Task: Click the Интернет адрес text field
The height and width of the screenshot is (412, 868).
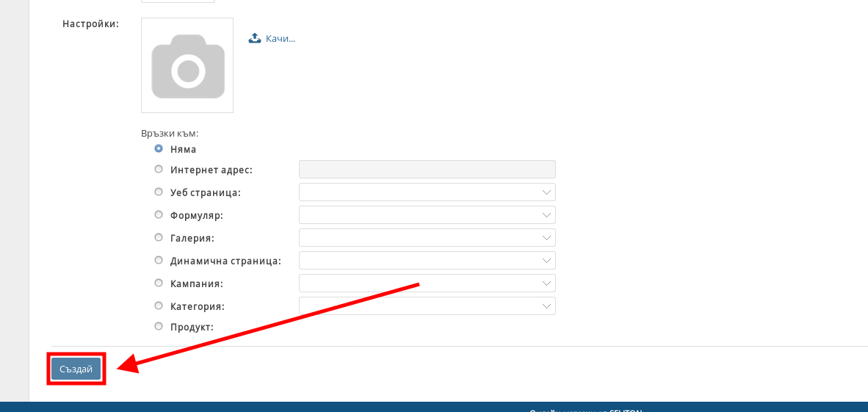Action: click(x=427, y=169)
